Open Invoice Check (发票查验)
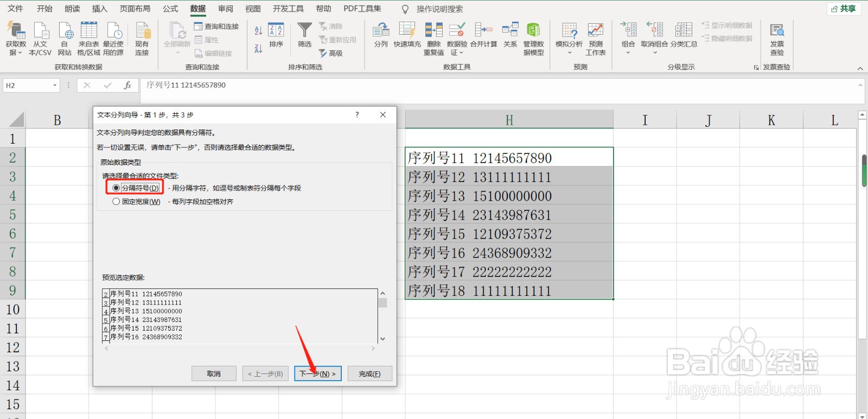The height and width of the screenshot is (419, 868). 777,39
